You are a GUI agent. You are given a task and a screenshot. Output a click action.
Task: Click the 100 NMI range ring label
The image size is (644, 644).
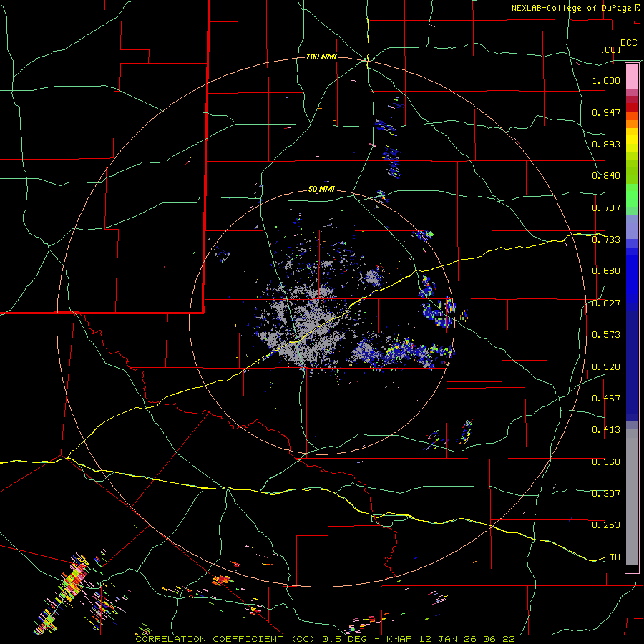[x=321, y=57]
